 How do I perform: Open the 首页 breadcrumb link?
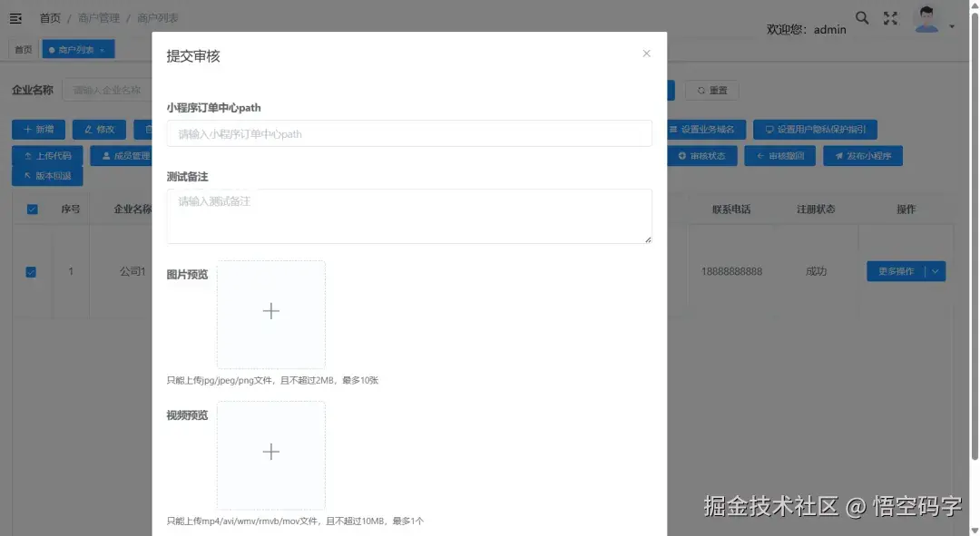coord(49,17)
